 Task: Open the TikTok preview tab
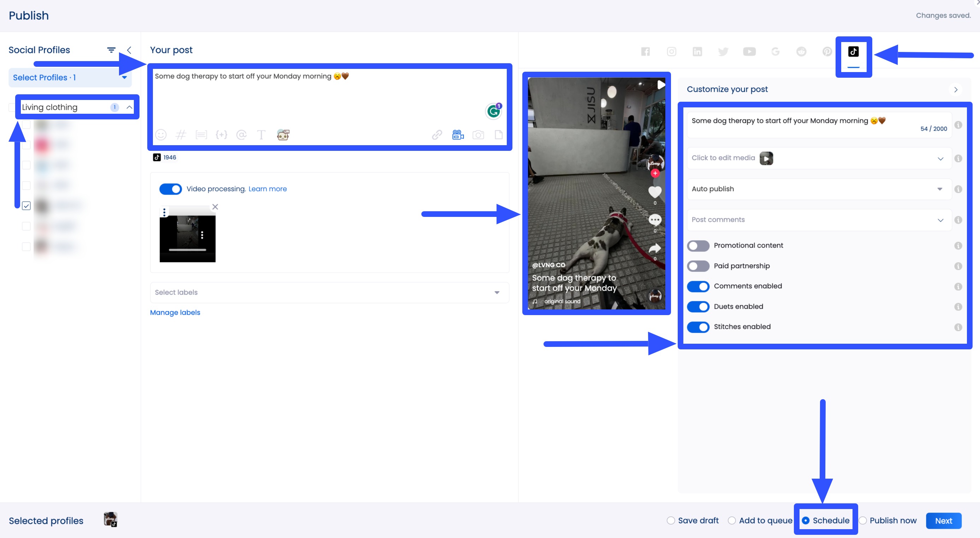853,52
